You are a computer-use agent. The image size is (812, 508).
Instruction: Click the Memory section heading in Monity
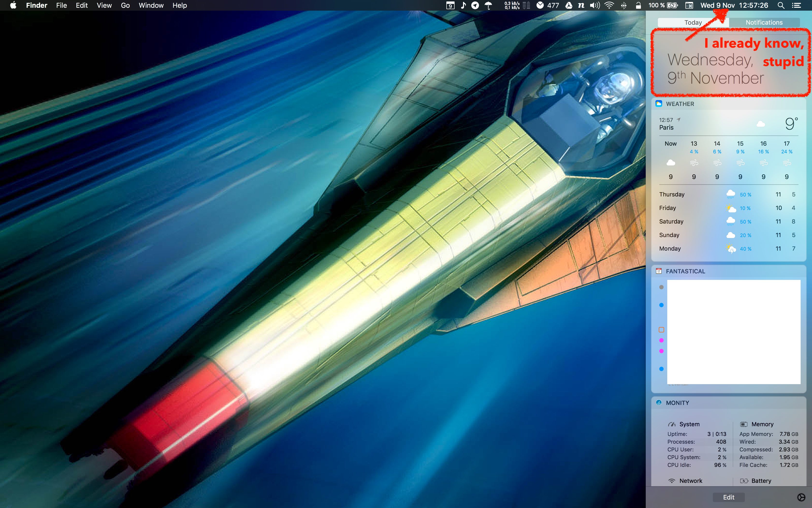point(762,424)
